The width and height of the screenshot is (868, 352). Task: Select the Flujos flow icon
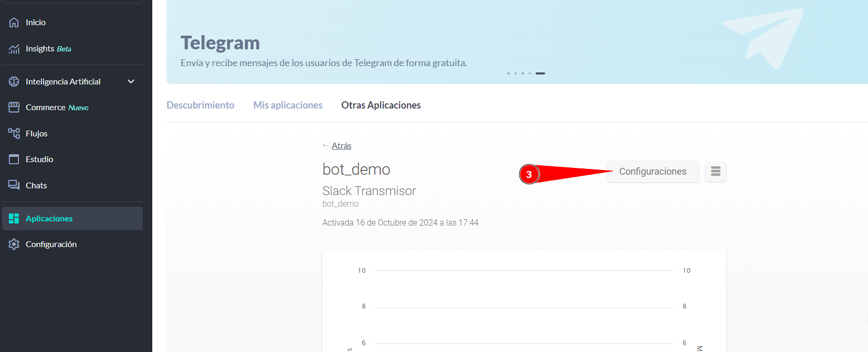tap(14, 133)
